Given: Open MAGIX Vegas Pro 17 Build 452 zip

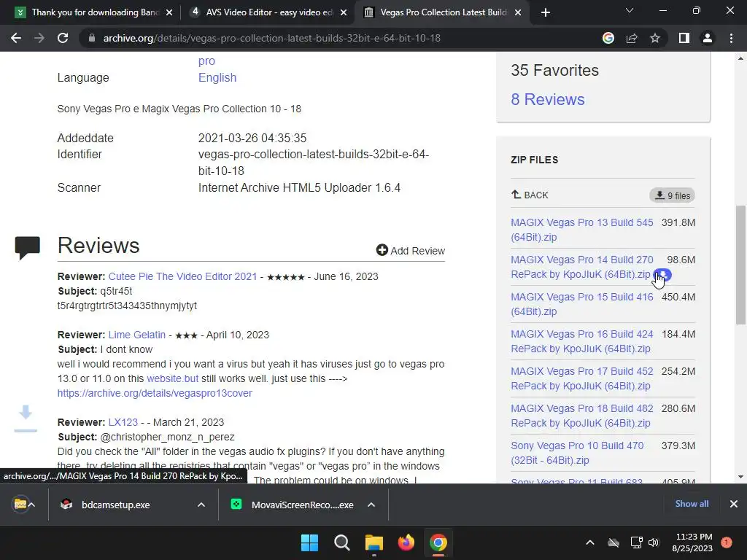Looking at the screenshot, I should pyautogui.click(x=581, y=378).
